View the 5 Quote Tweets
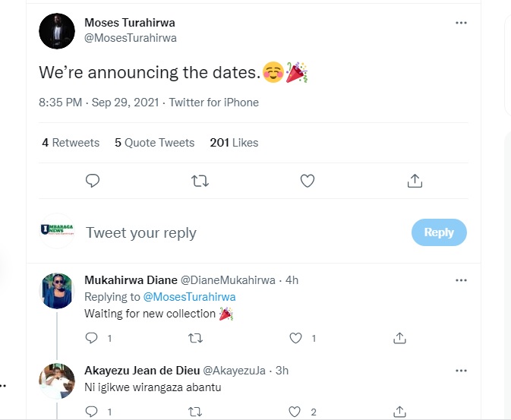This screenshot has width=511, height=420. [x=154, y=143]
